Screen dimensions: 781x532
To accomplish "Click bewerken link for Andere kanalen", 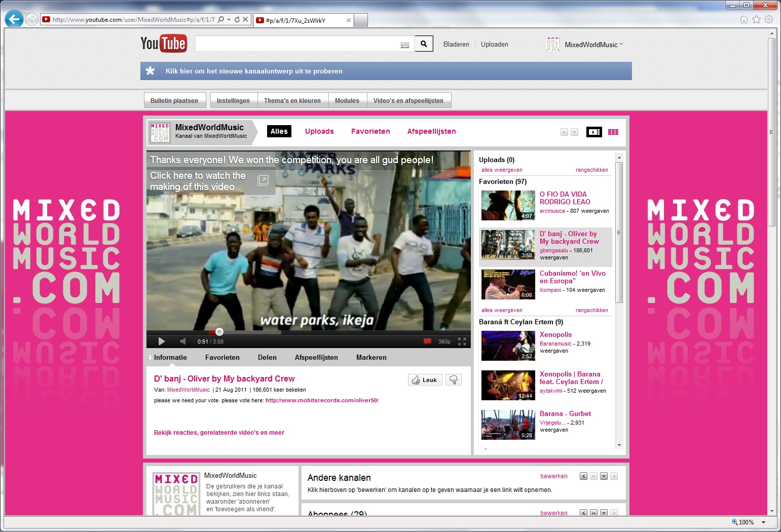I will click(x=554, y=476).
